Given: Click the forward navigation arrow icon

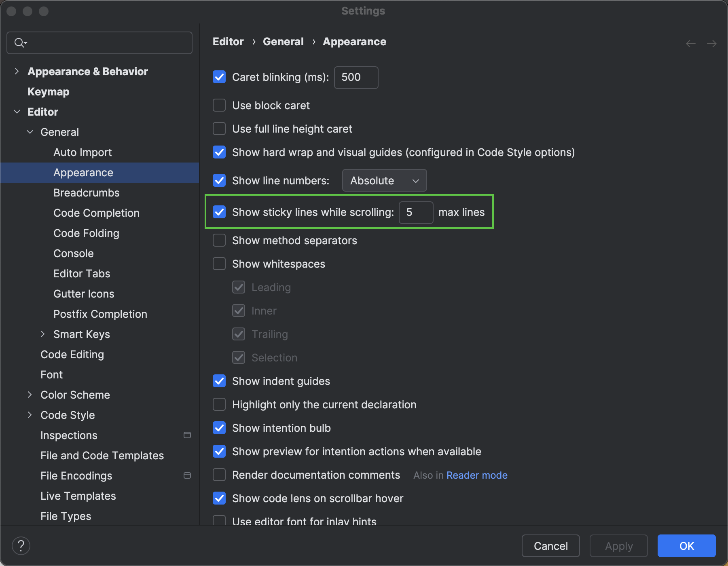Looking at the screenshot, I should (712, 44).
